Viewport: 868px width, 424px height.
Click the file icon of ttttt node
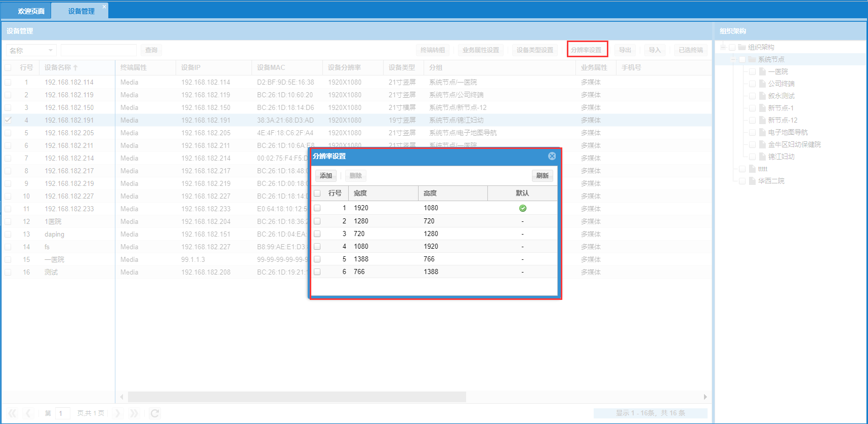click(x=752, y=169)
